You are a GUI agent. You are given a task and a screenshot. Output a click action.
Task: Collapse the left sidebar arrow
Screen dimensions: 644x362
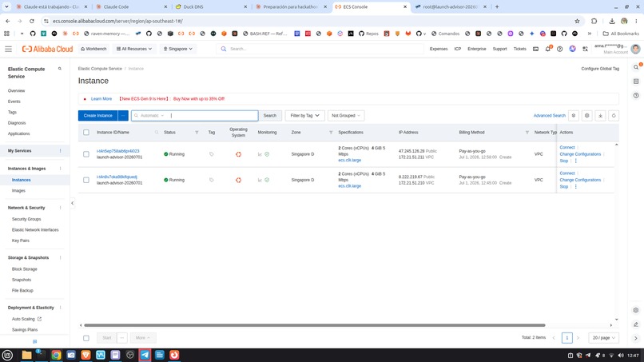coord(72,203)
